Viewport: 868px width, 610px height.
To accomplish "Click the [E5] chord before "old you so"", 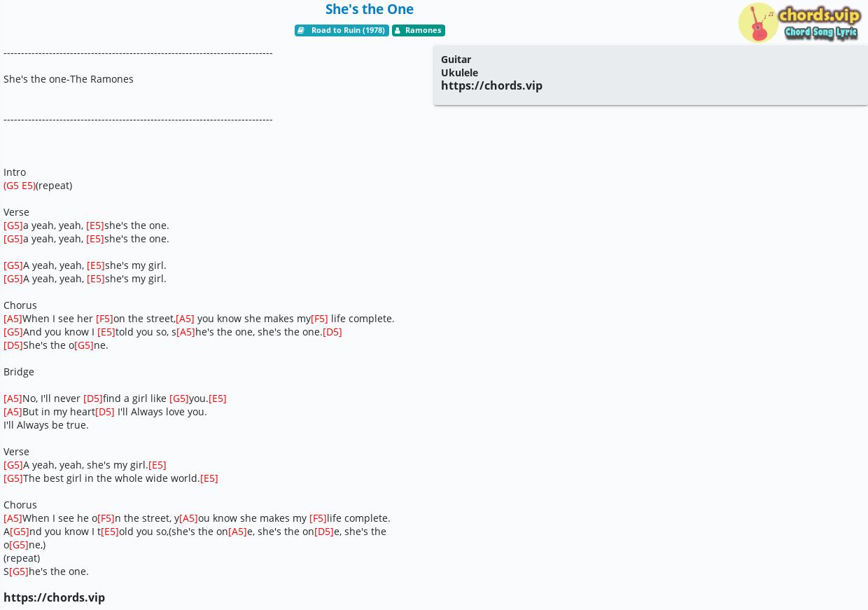I will (110, 532).
